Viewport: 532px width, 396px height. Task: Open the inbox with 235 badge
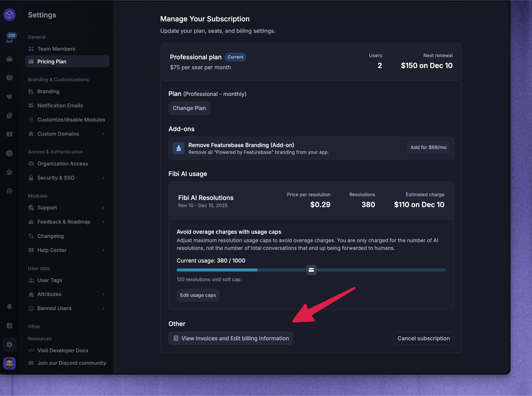10,38
